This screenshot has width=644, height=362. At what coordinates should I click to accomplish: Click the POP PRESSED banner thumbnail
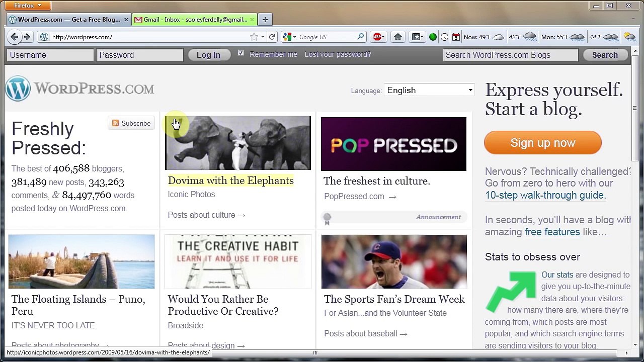(x=393, y=144)
